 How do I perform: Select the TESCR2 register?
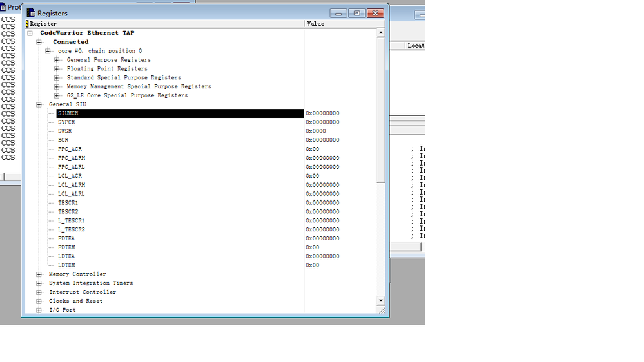(68, 212)
